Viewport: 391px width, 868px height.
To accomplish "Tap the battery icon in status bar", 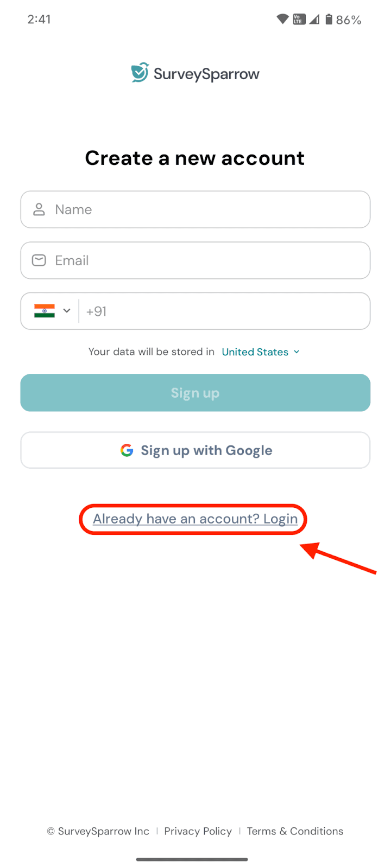I will click(329, 20).
